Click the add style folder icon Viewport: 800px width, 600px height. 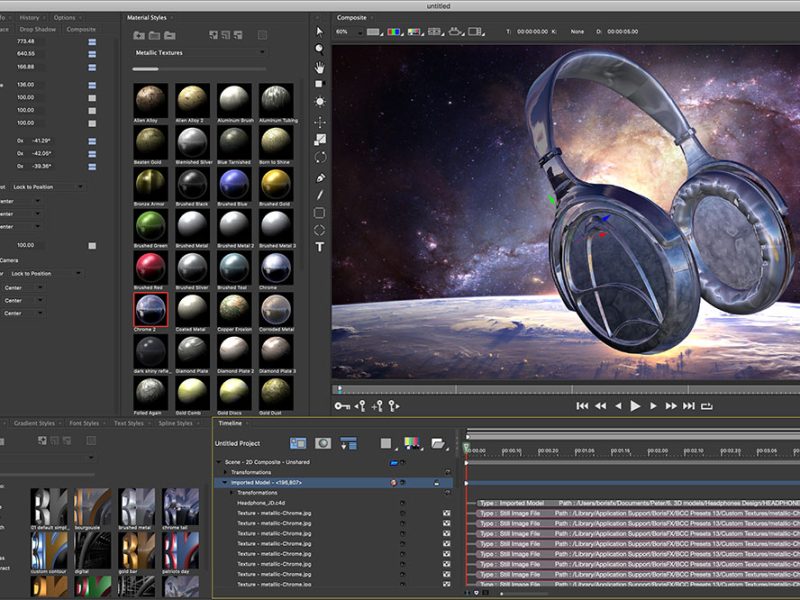(139, 35)
